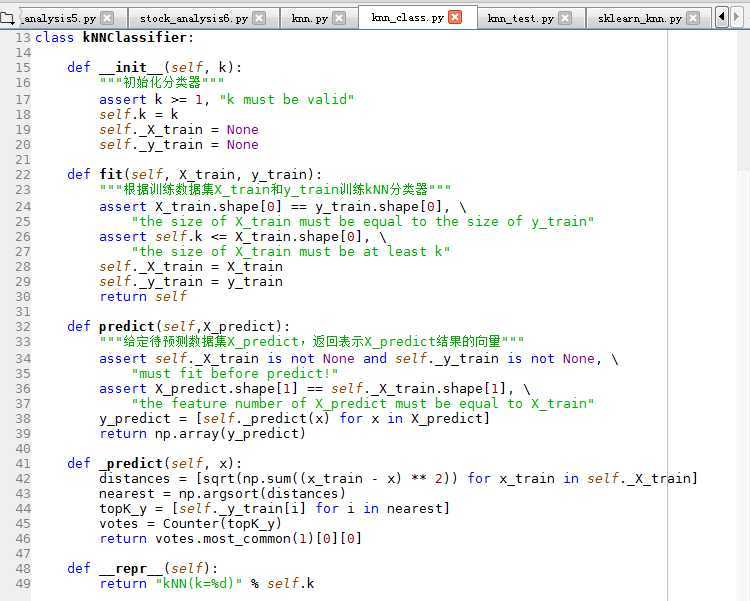
Task: Switch to the knn_test.py tab
Action: pyautogui.click(x=532, y=18)
